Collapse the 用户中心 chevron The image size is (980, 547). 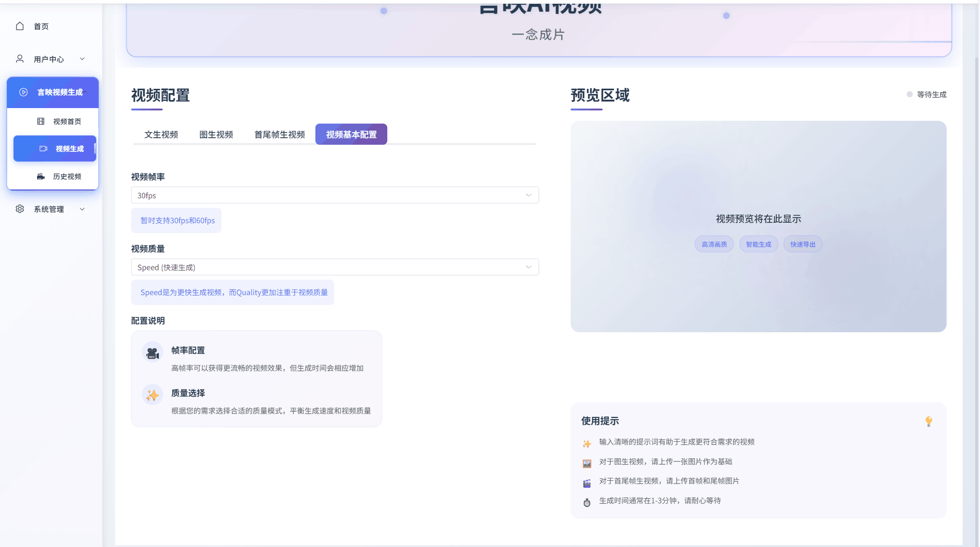[83, 59]
